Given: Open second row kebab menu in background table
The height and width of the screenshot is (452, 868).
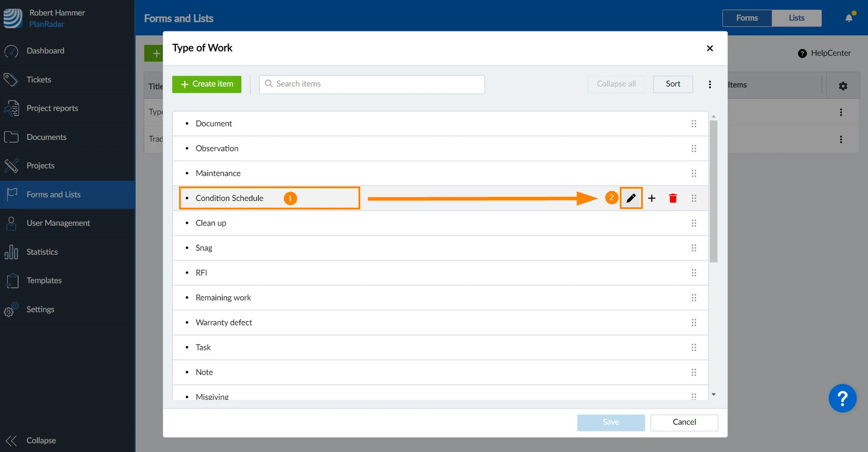Looking at the screenshot, I should point(841,139).
